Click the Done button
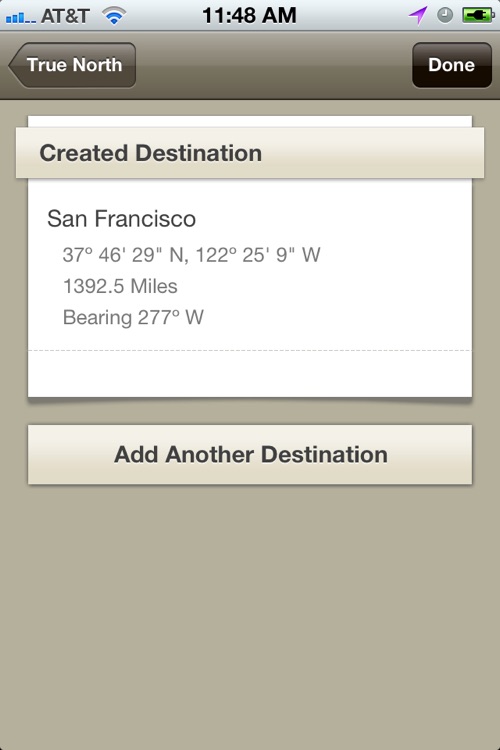500x750 pixels. point(452,65)
